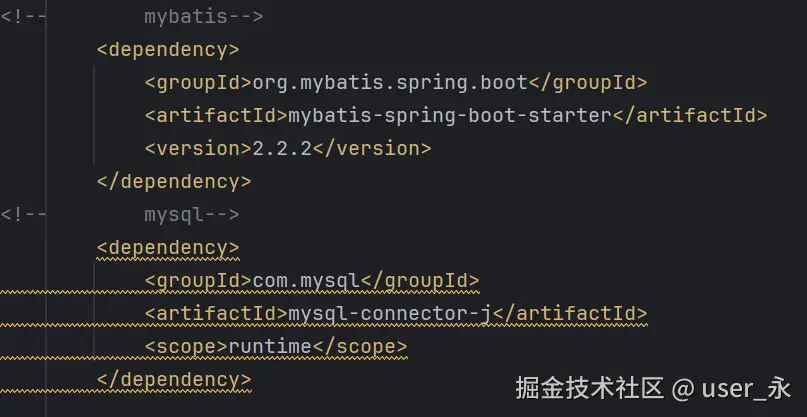The height and width of the screenshot is (417, 807).
Task: Click the "<!--" marker before mysql
Action: coord(22,215)
